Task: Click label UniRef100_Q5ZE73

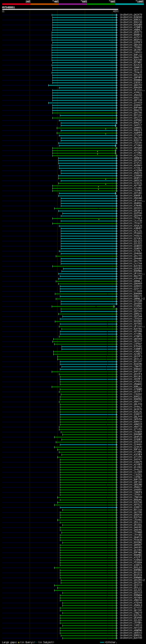Action: coord(131,32)
